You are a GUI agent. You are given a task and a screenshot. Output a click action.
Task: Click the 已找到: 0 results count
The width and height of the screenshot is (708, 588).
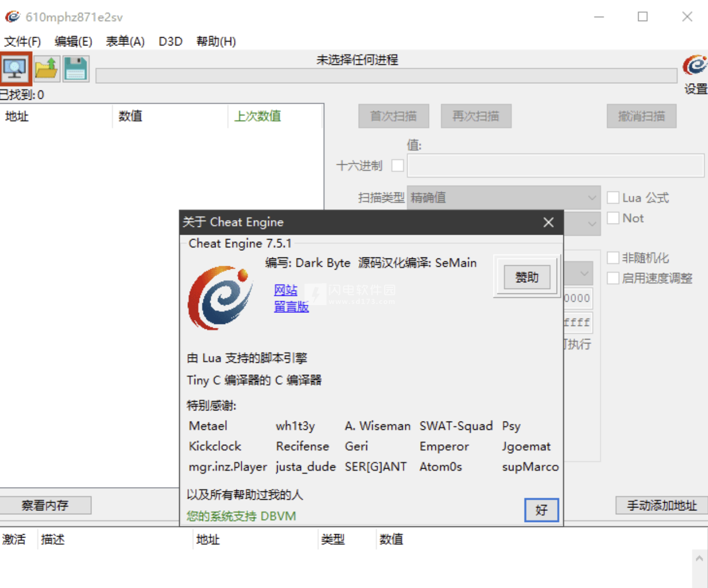[x=22, y=95]
